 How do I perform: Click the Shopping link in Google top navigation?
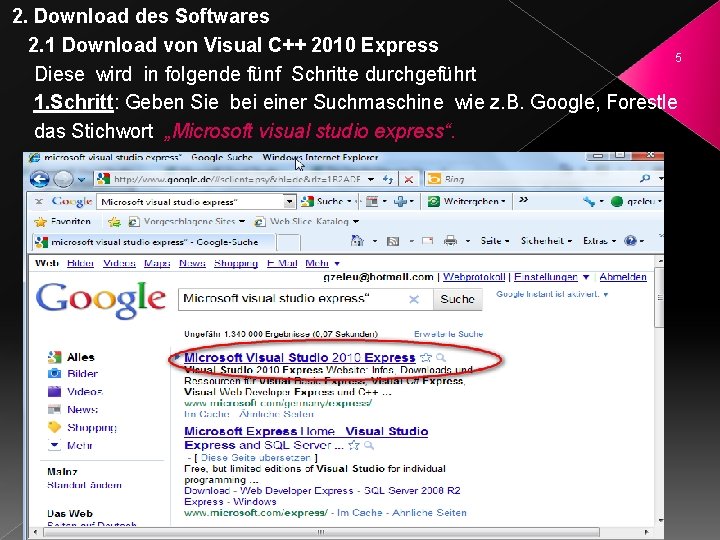pos(236,263)
